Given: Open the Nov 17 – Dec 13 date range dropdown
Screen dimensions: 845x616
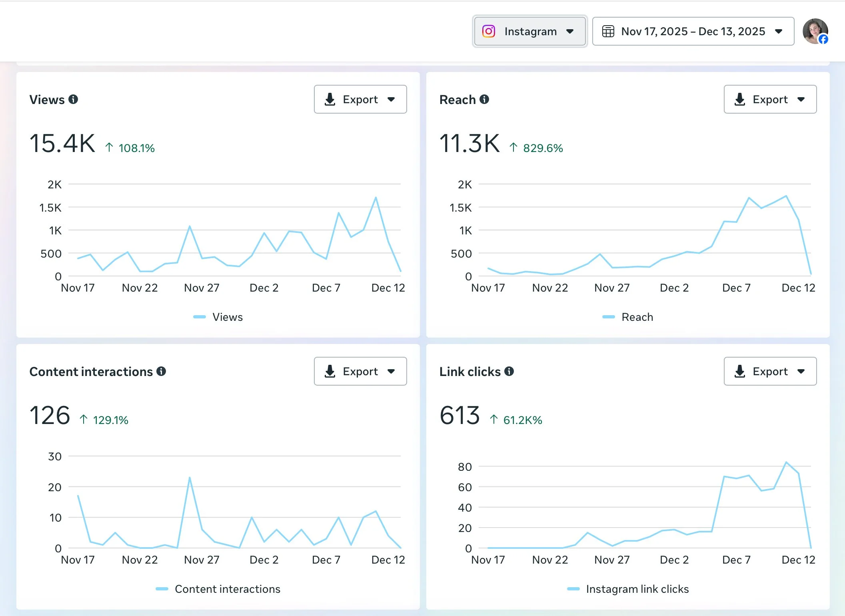Looking at the screenshot, I should click(x=693, y=31).
